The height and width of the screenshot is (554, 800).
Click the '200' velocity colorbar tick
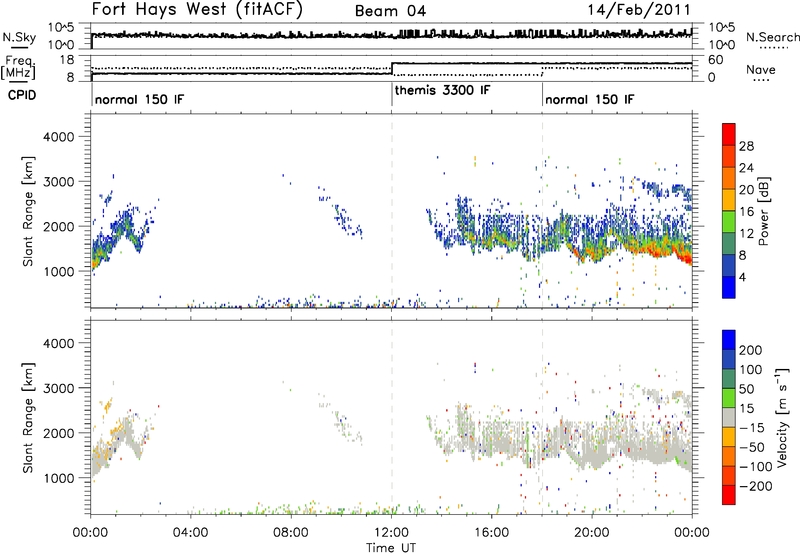pos(751,350)
